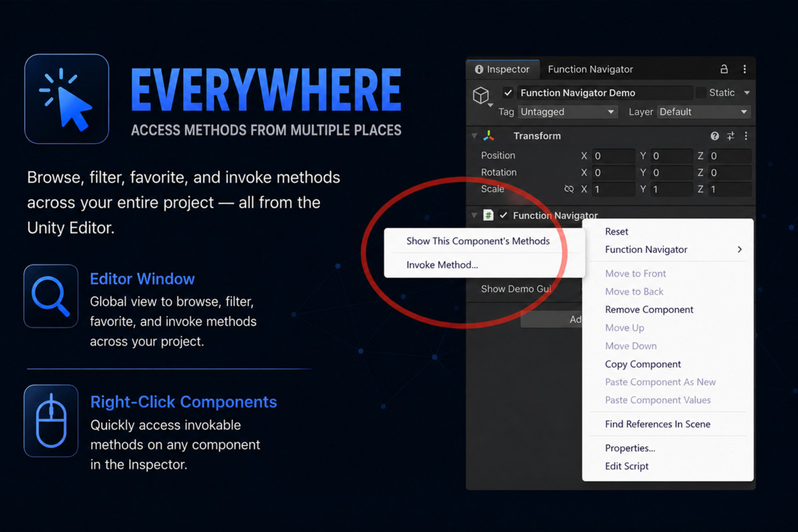The height and width of the screenshot is (532, 798).
Task: Click the Rotation Y value field
Action: [x=672, y=172]
